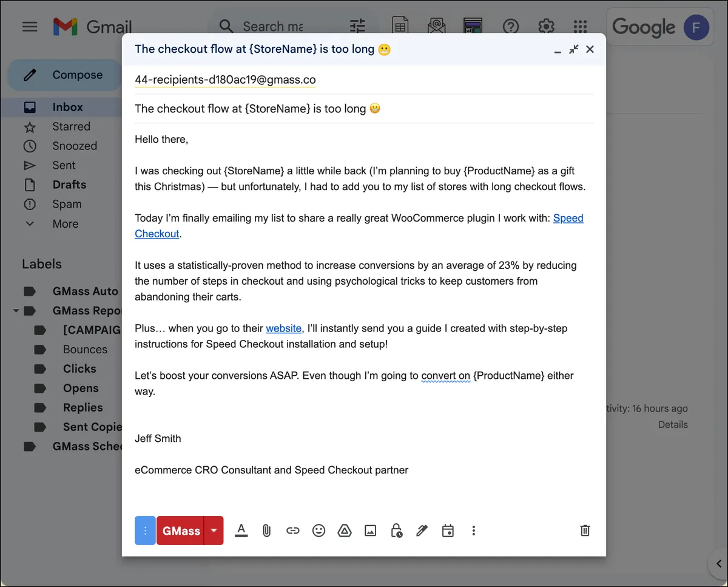Viewport: 728px width, 587px height.
Task: Click the Search mail input box
Action: pyautogui.click(x=272, y=26)
